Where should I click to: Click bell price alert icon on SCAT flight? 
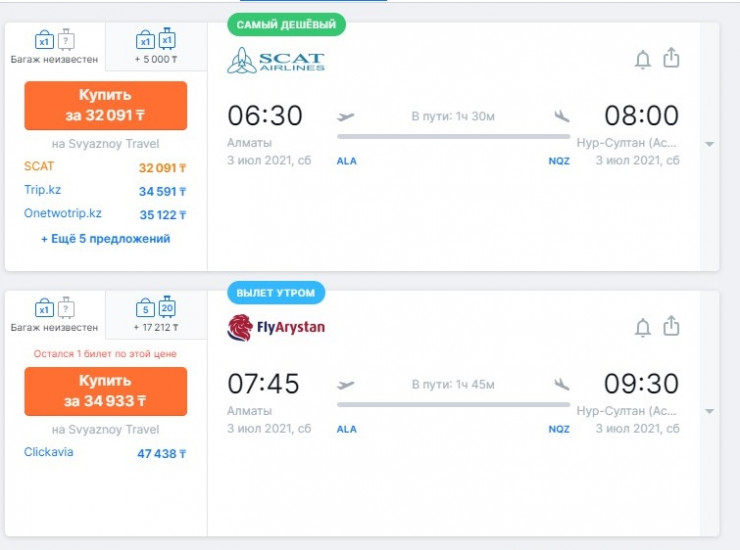tap(643, 60)
